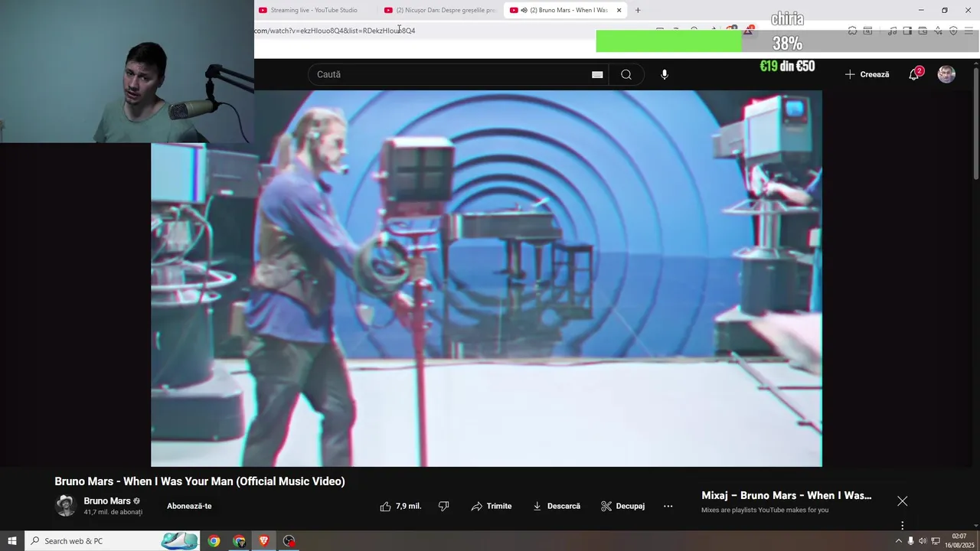Image resolution: width=980 pixels, height=551 pixels.
Task: Click Descarcă download button
Action: [557, 506]
